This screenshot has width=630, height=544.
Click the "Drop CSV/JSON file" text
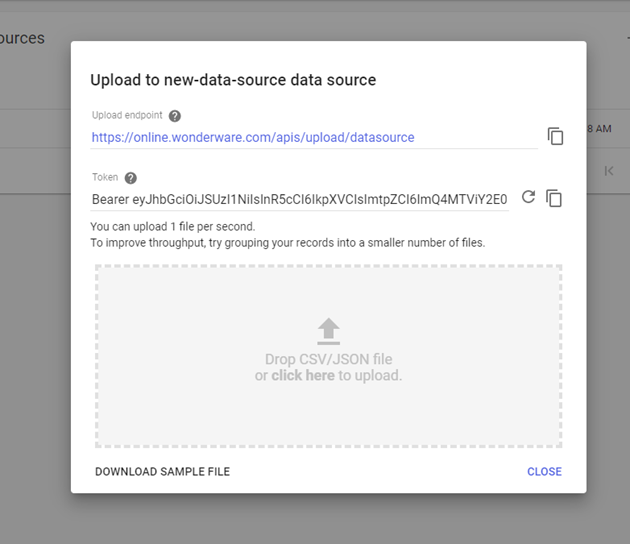329,359
